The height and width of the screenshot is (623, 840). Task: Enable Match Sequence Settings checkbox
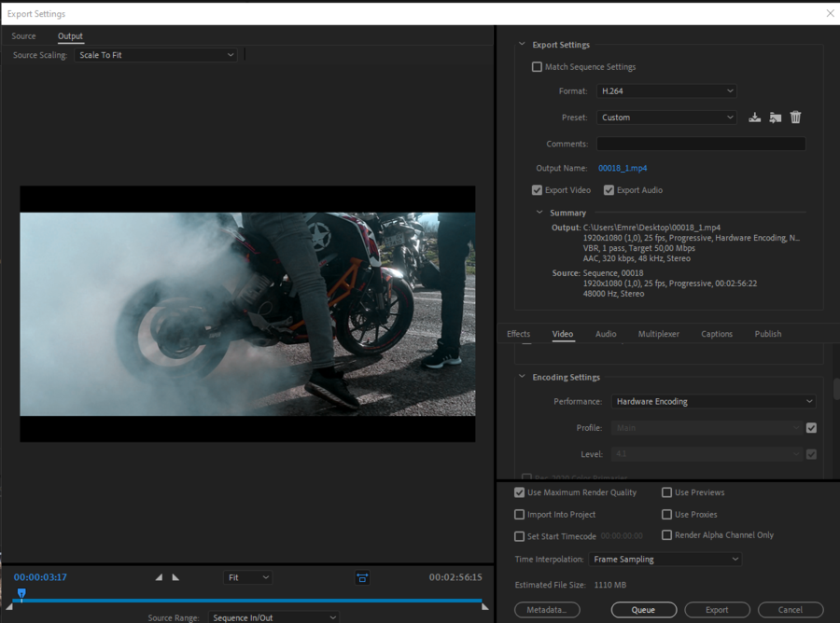(537, 67)
